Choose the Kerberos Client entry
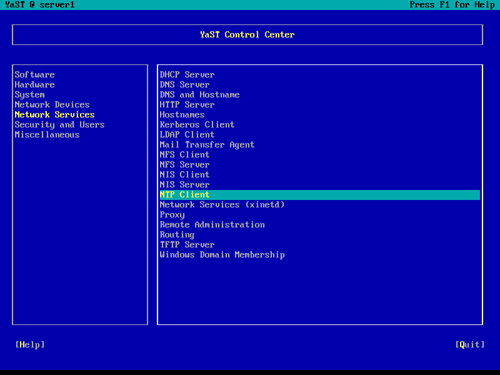500x375 pixels. point(197,125)
